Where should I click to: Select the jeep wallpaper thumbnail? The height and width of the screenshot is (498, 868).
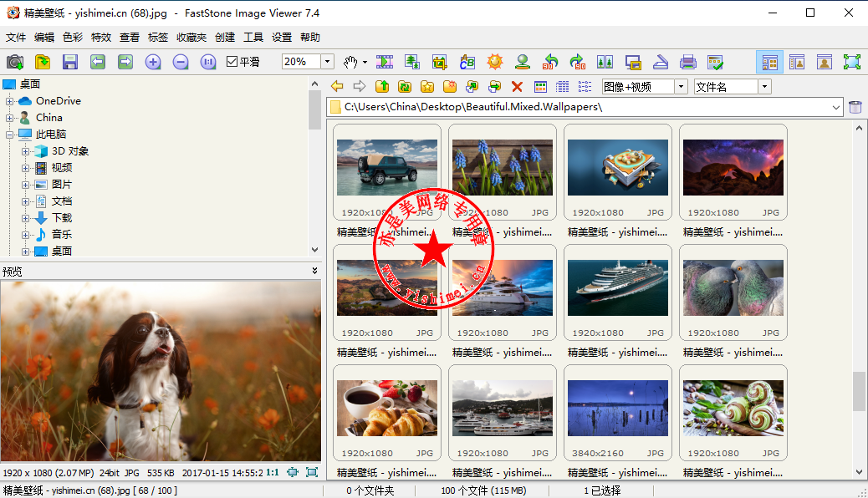tap(387, 167)
